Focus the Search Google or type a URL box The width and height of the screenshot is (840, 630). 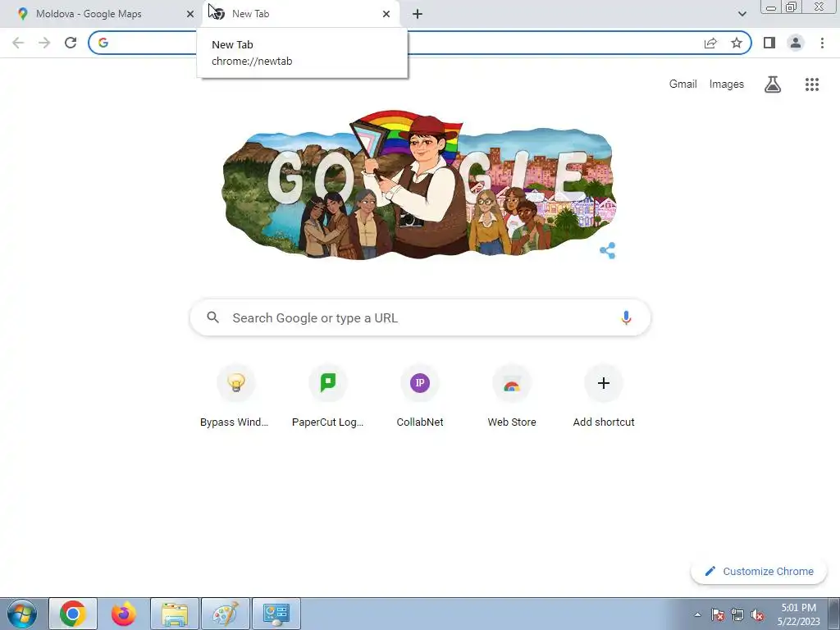pyautogui.click(x=420, y=317)
